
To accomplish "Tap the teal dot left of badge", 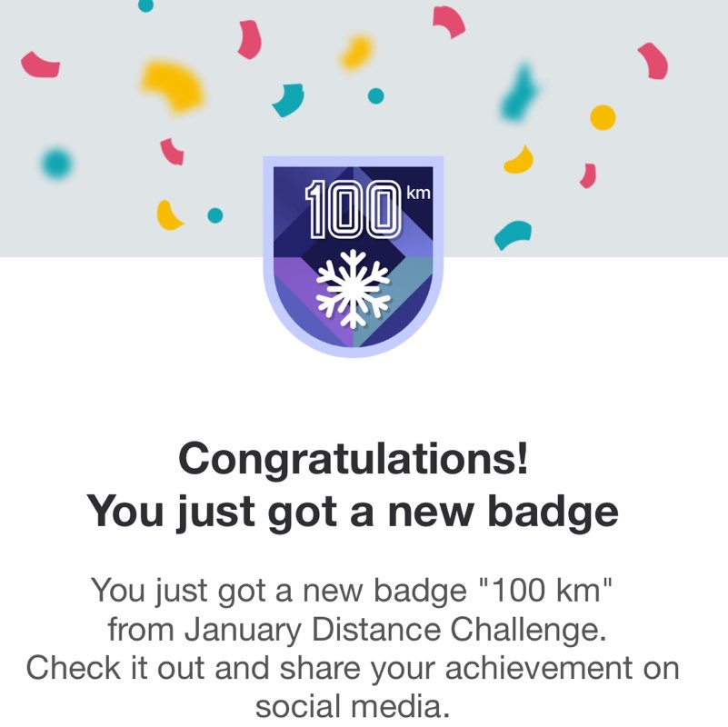I will click(215, 215).
